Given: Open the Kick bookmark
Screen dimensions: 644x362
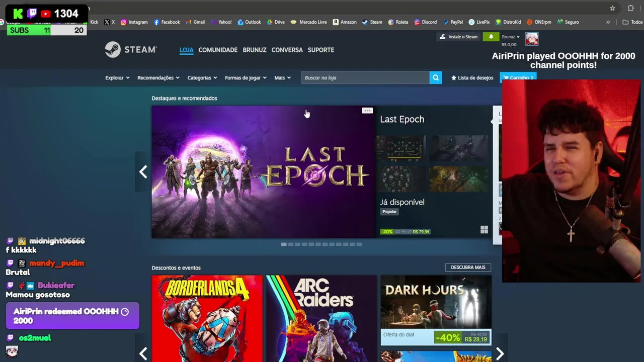Looking at the screenshot, I should point(91,22).
